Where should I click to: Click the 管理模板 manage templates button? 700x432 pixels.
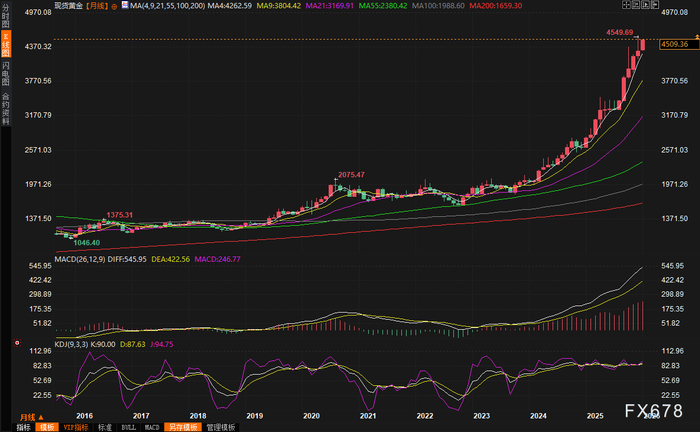[221, 427]
